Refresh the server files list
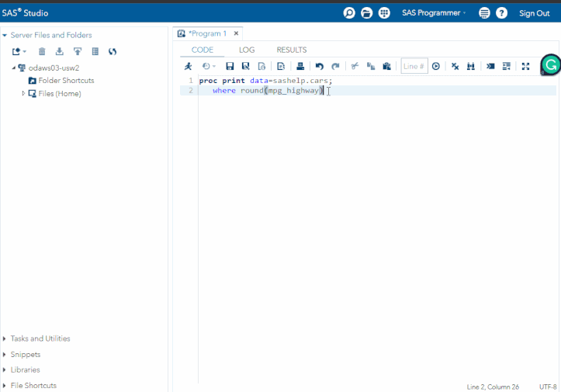This screenshot has height=392, width=561. (x=113, y=51)
